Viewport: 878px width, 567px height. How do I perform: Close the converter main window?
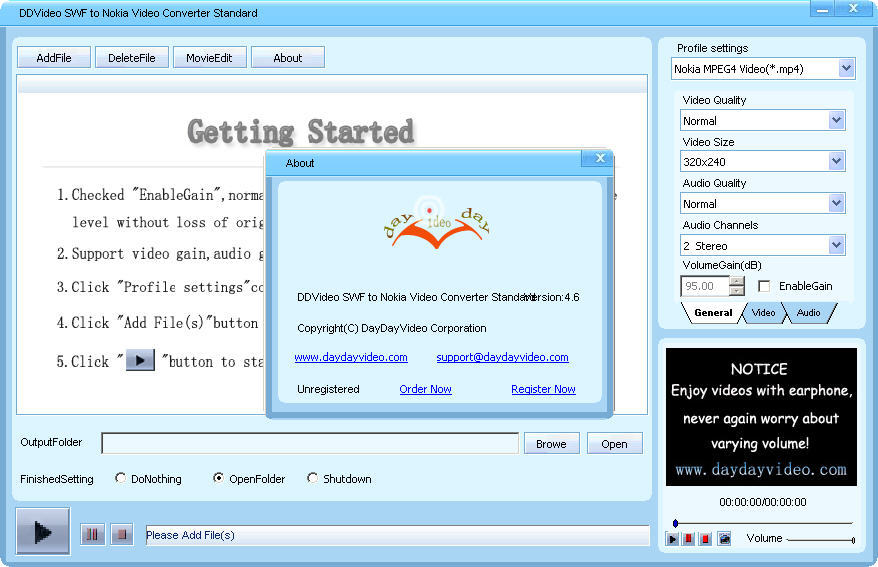[x=854, y=8]
